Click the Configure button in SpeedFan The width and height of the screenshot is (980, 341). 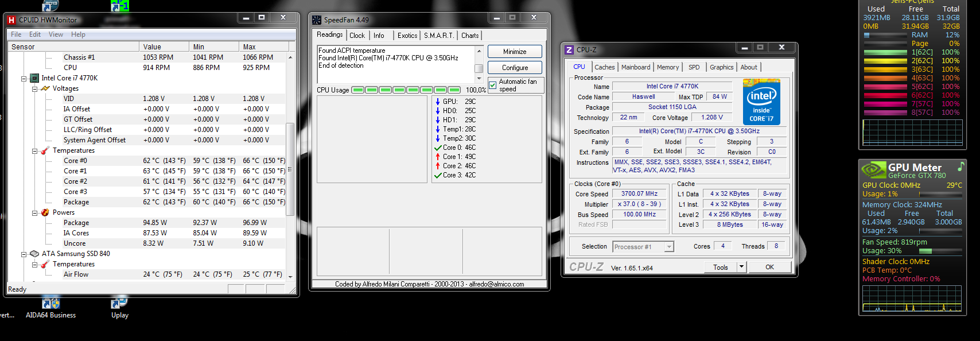click(x=515, y=68)
